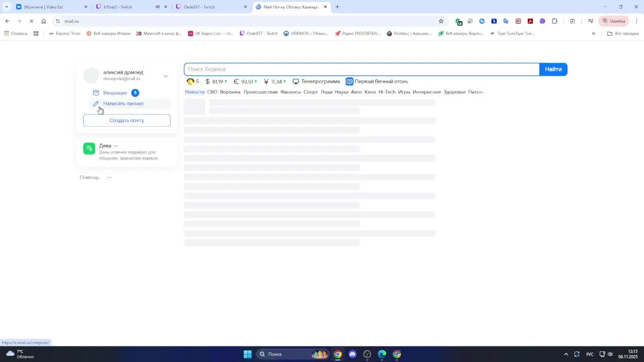
Task: Open site info icon in address bar
Action: point(58,21)
